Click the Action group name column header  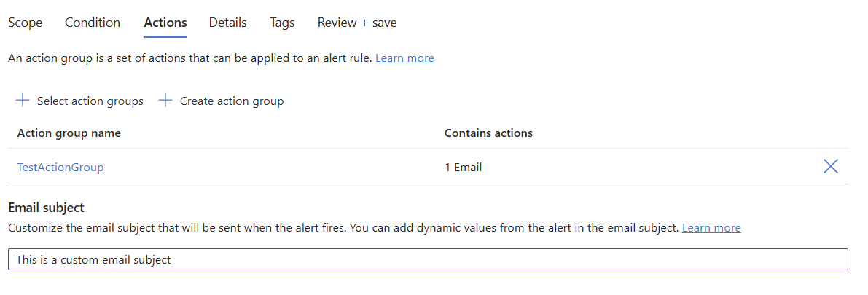69,133
